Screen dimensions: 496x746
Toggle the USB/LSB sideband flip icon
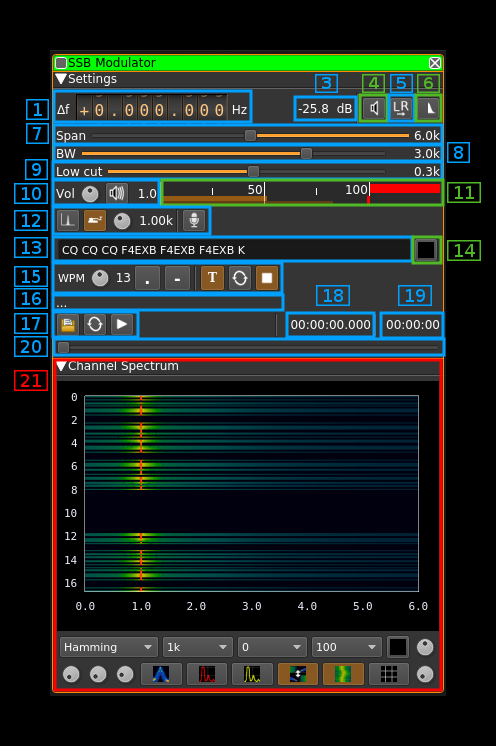pyautogui.click(x=429, y=108)
